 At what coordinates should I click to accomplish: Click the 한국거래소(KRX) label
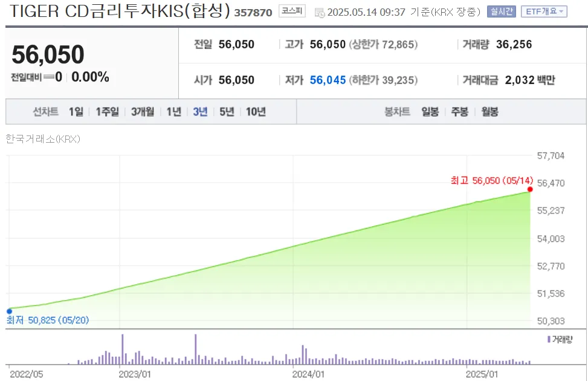pos(43,139)
